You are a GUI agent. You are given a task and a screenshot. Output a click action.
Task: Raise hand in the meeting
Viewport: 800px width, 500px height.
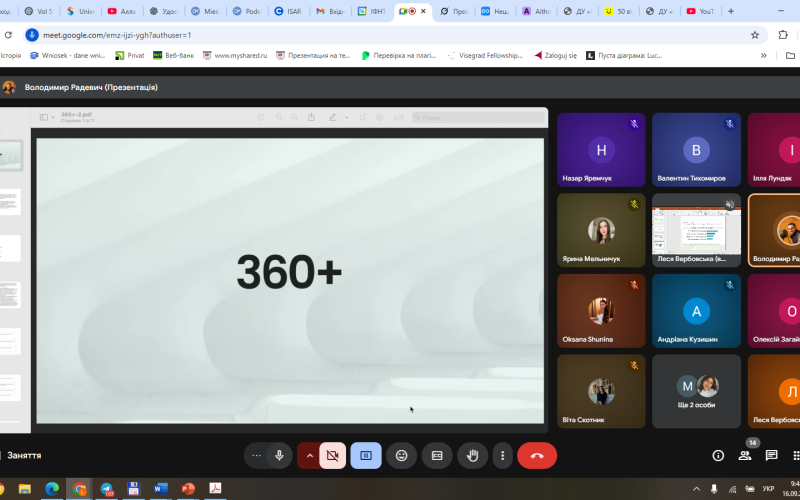tap(472, 456)
